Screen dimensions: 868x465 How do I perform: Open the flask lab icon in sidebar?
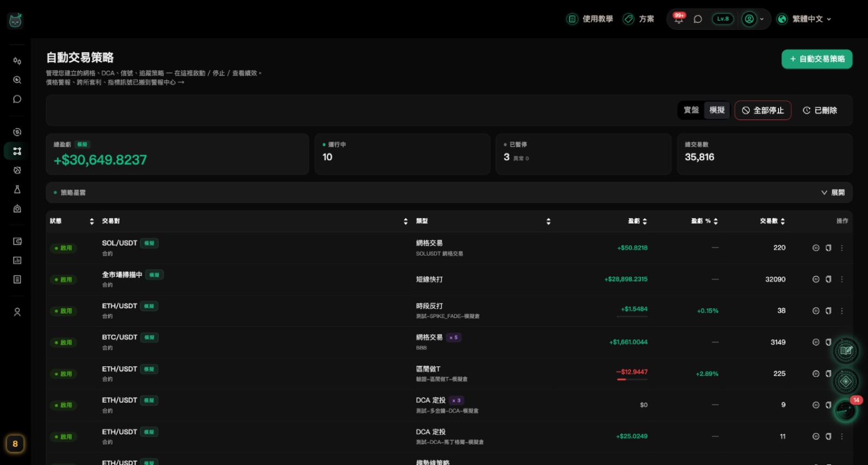[x=17, y=189]
